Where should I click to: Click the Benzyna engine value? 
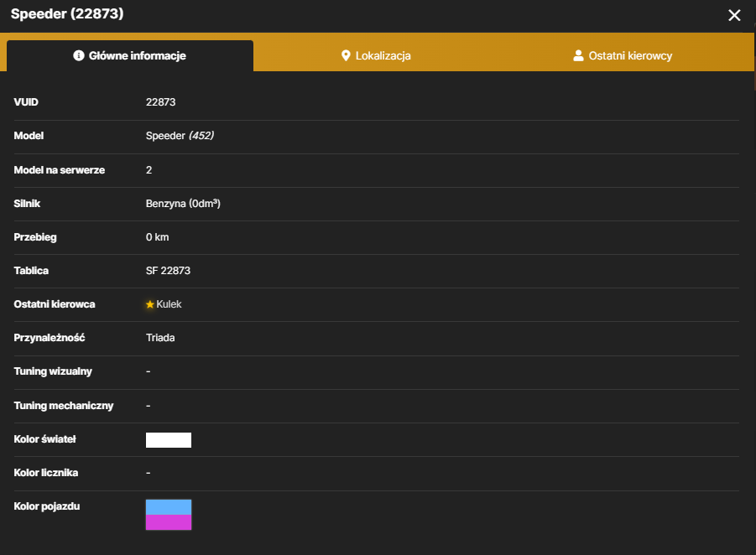click(x=183, y=204)
